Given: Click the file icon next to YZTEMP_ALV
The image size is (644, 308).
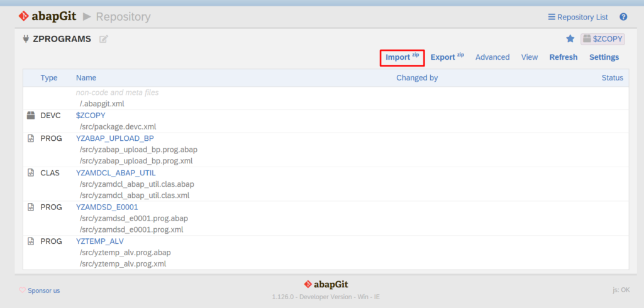Looking at the screenshot, I should pos(30,241).
